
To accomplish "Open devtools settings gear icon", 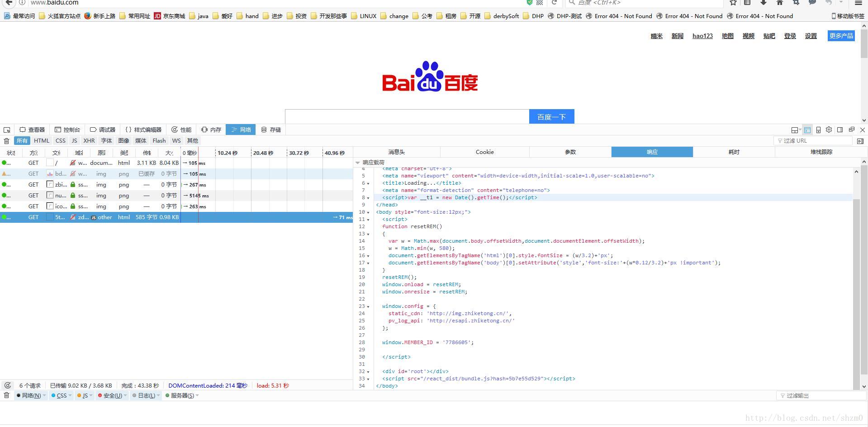I will (x=829, y=130).
